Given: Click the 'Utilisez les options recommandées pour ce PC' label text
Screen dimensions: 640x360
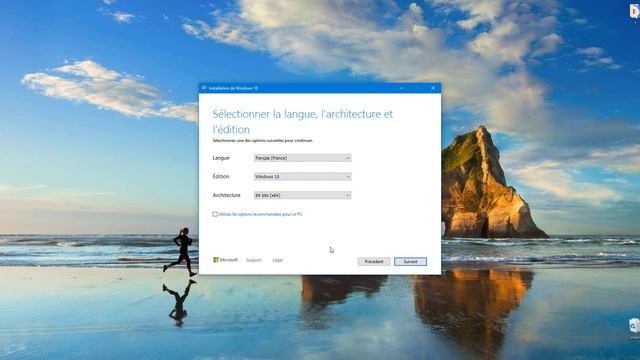Looking at the screenshot, I should [261, 214].
